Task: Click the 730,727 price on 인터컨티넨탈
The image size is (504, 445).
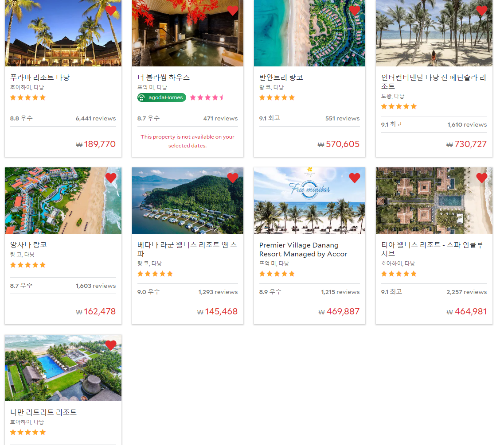Action: pos(466,144)
